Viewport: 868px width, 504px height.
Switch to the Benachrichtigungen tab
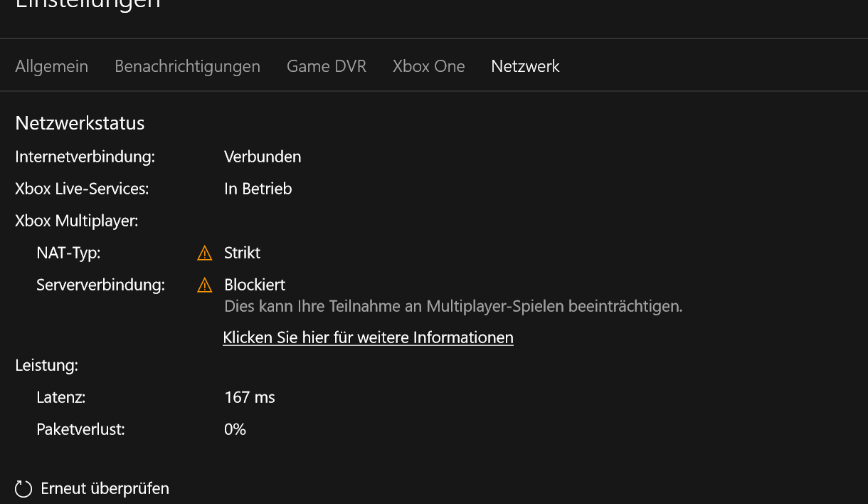[x=187, y=66]
